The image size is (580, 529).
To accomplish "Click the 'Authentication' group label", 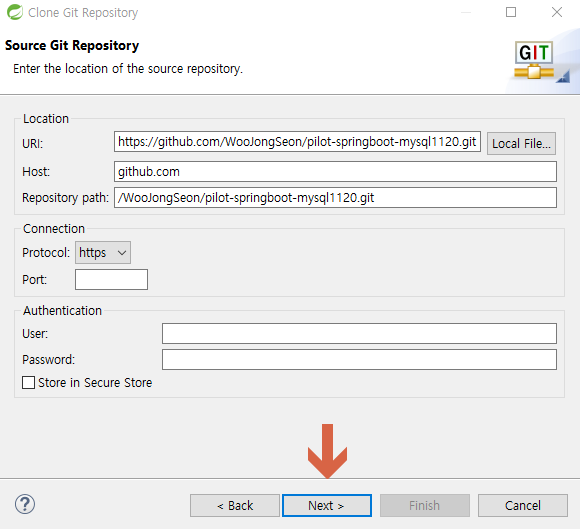I will 62,311.
